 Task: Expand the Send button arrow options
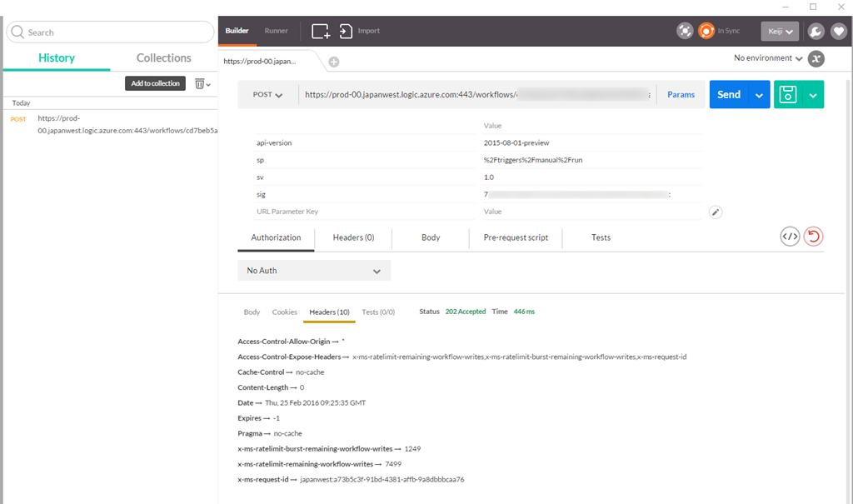[x=759, y=95]
